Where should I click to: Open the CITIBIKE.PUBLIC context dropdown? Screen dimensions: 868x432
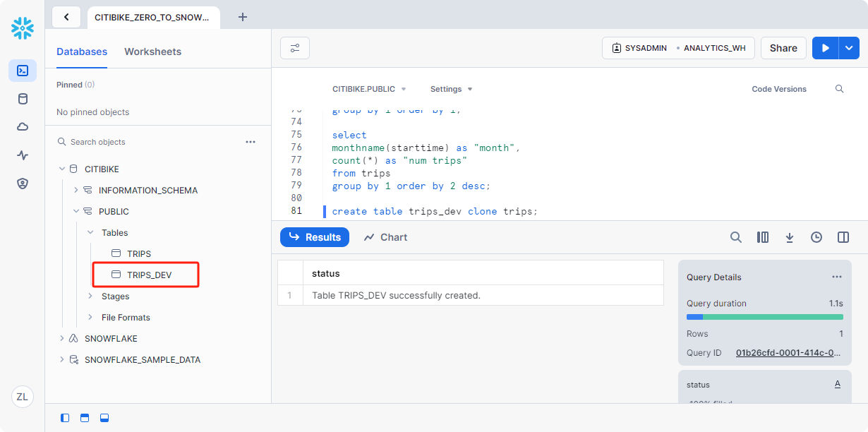pos(369,89)
